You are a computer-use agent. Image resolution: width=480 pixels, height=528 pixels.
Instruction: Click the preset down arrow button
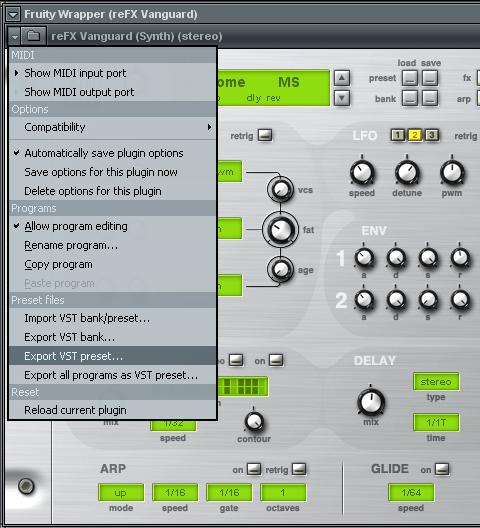[x=342, y=98]
